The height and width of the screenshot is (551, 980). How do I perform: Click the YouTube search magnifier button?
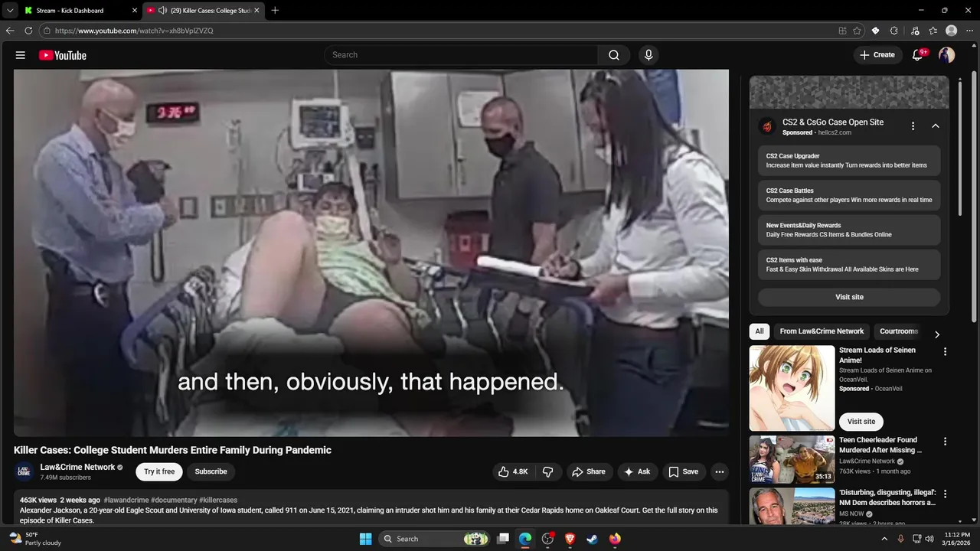pyautogui.click(x=614, y=55)
